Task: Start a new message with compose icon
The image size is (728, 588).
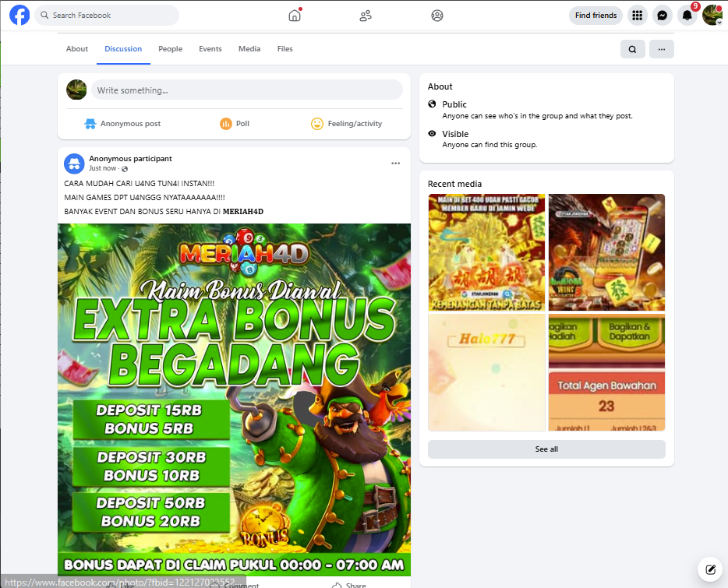Action: tap(710, 569)
